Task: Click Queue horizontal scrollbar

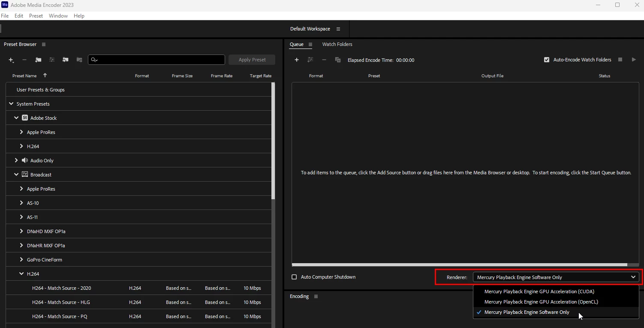Action: 459,265
